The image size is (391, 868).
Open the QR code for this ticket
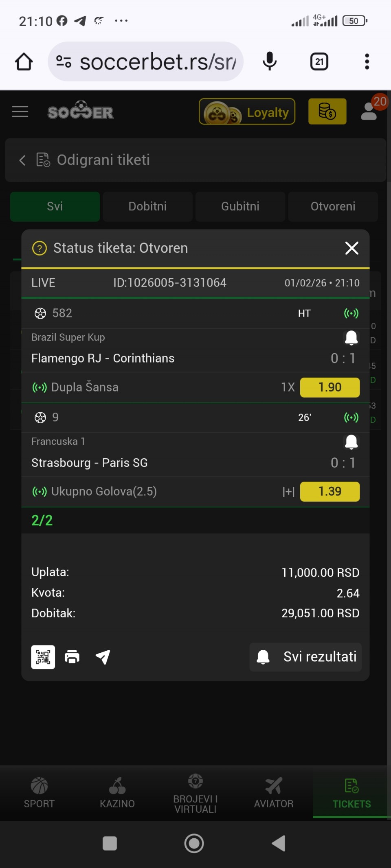click(x=43, y=657)
